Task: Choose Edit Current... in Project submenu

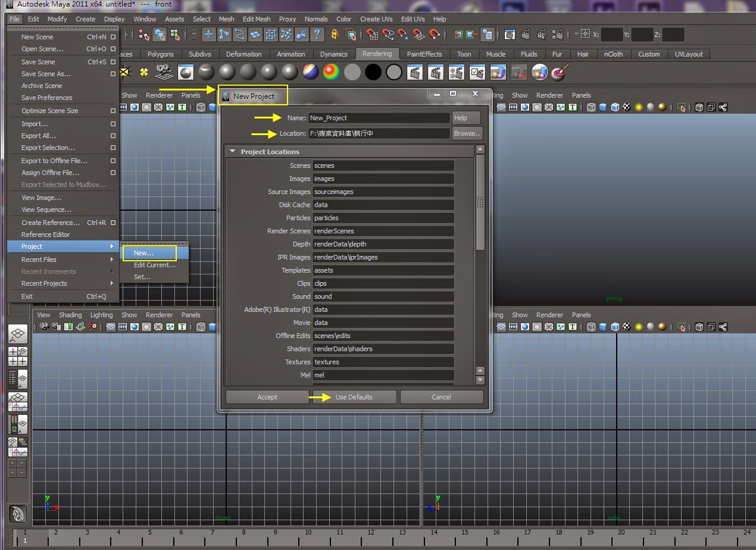Action: 155,265
